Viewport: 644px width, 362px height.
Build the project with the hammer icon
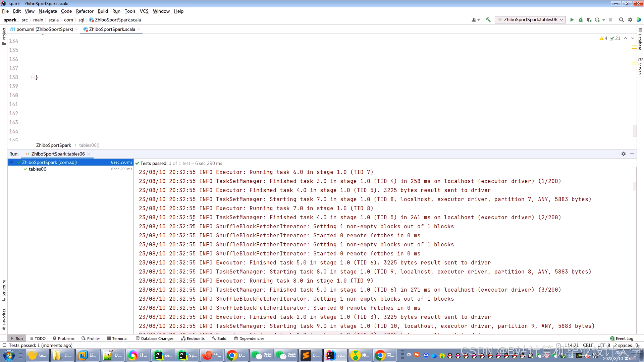(488, 20)
